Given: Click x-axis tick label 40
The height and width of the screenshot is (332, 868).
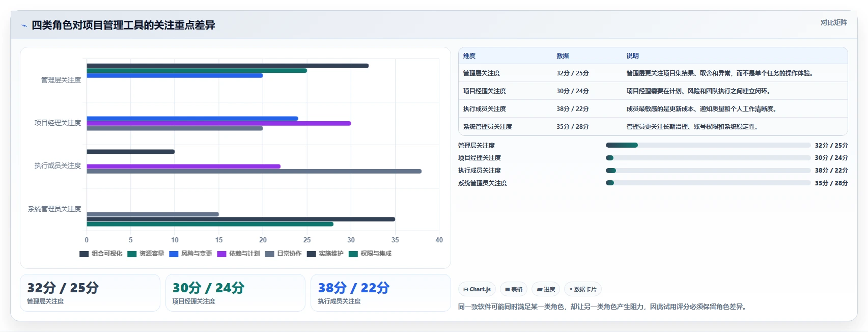Looking at the screenshot, I should point(439,240).
